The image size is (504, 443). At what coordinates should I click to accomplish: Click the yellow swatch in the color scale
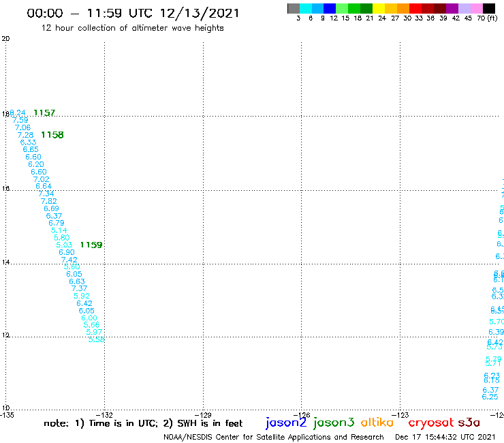click(379, 8)
